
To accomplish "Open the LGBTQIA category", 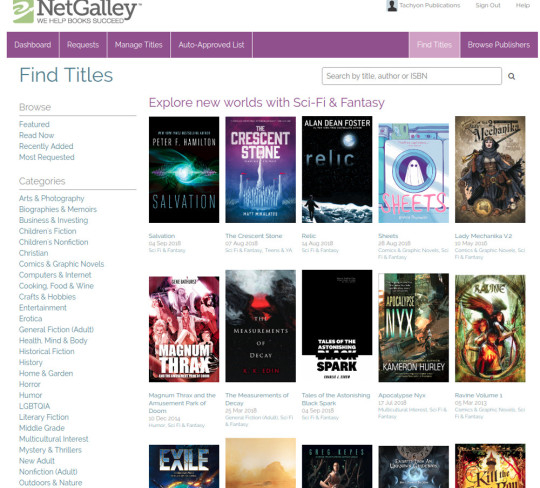I will pyautogui.click(x=34, y=406).
